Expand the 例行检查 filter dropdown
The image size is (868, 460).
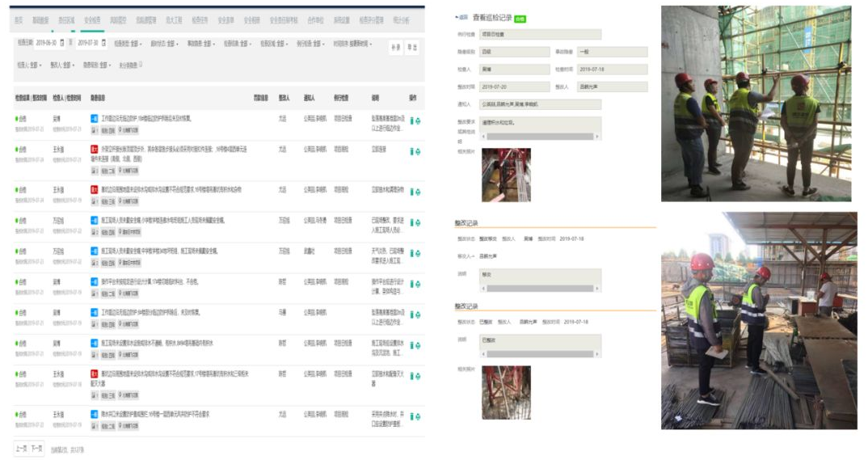point(310,44)
